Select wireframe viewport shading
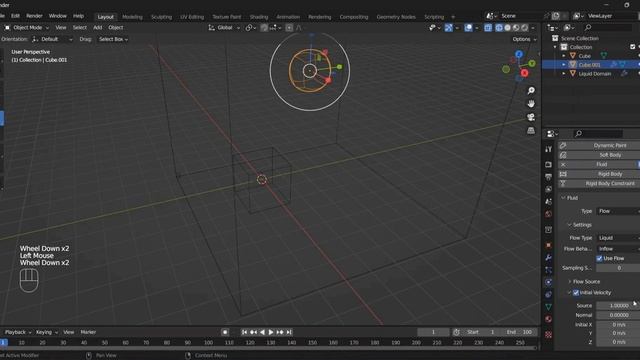This screenshot has height=360, width=640. click(499, 28)
